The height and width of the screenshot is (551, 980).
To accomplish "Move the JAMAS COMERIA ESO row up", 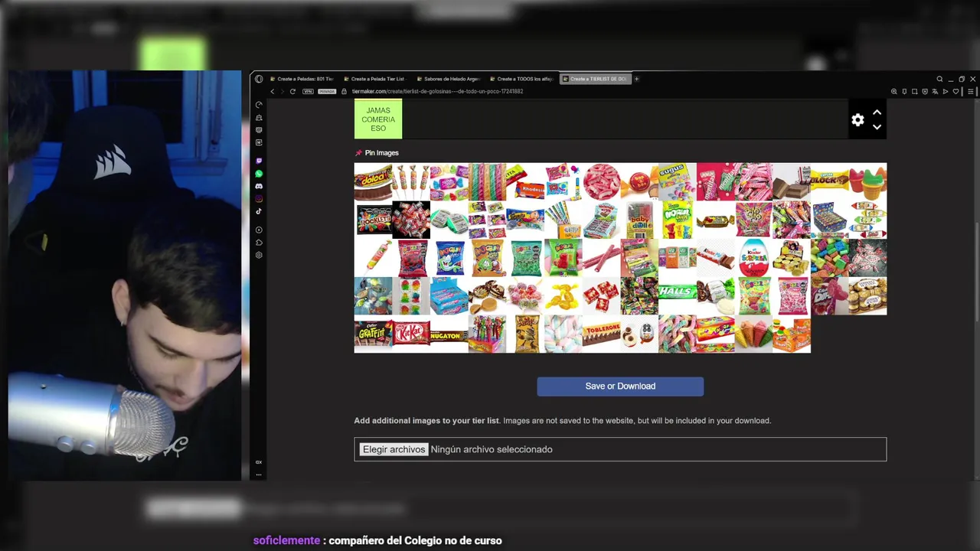I will [x=877, y=112].
